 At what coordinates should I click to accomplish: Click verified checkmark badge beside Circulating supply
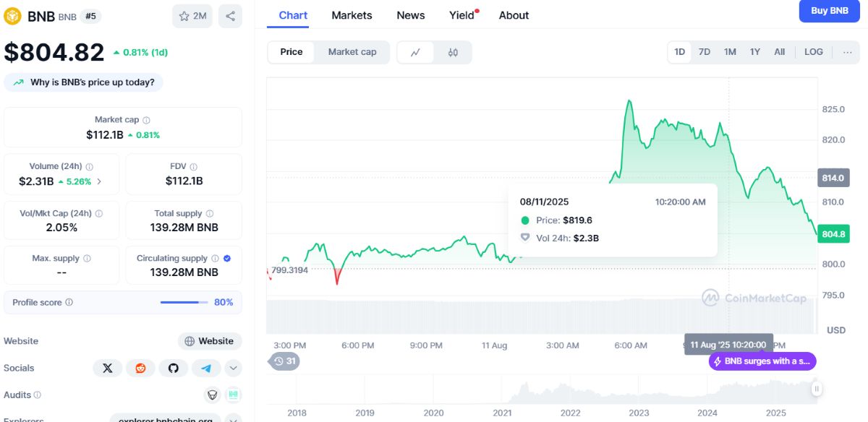click(x=227, y=259)
